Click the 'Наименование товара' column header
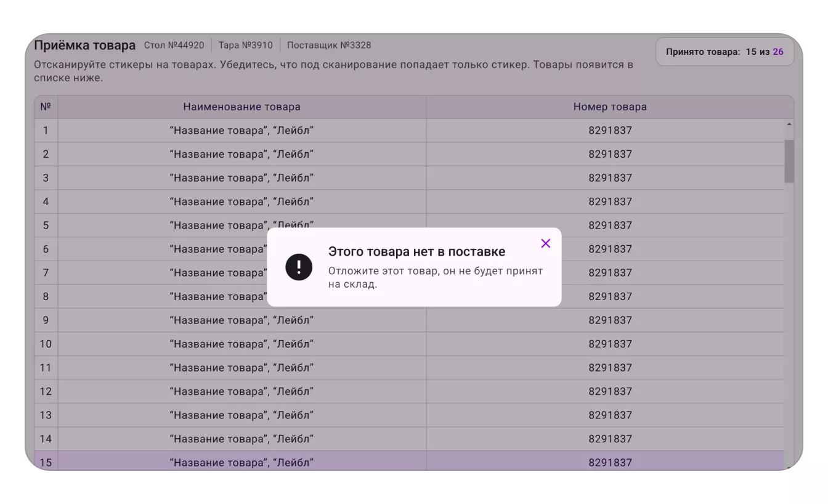Viewport: 828px width, 504px height. click(x=241, y=107)
